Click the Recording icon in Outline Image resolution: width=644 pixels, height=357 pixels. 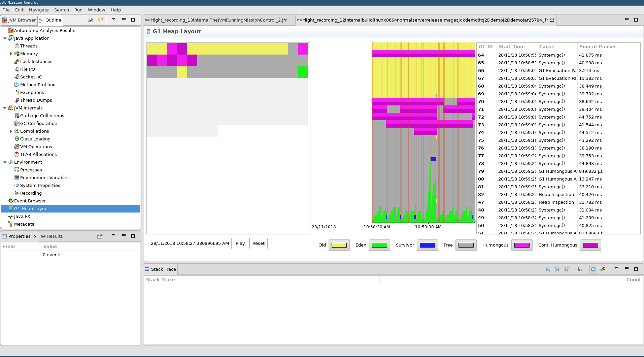coord(17,193)
